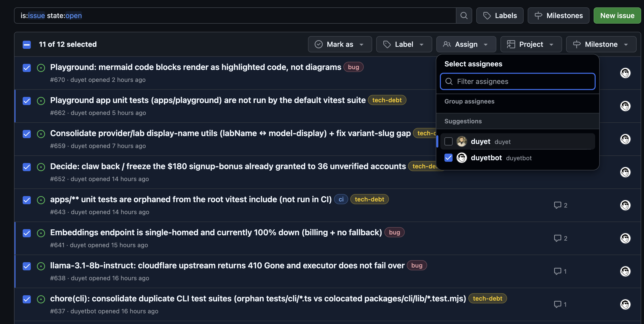This screenshot has width=644, height=324.
Task: Deselect issue #643 checkbox
Action: pyautogui.click(x=27, y=200)
